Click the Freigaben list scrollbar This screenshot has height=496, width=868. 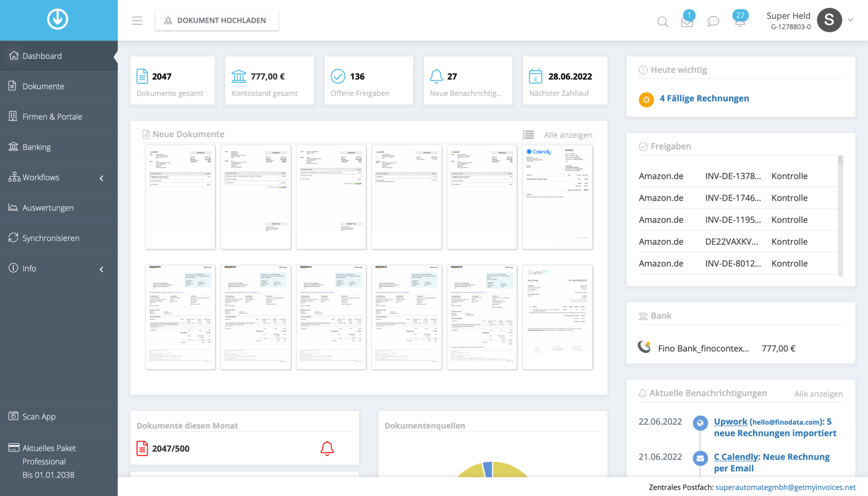pyautogui.click(x=840, y=216)
